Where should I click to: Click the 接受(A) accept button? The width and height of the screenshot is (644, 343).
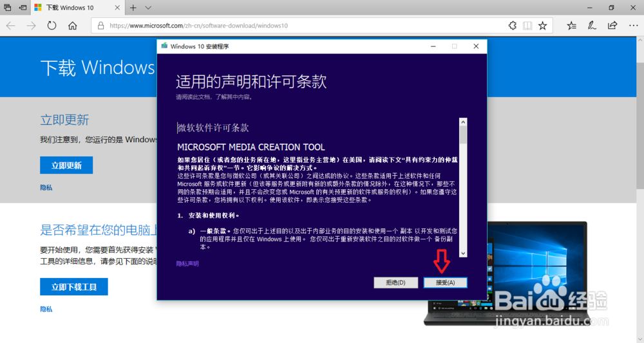pos(445,283)
